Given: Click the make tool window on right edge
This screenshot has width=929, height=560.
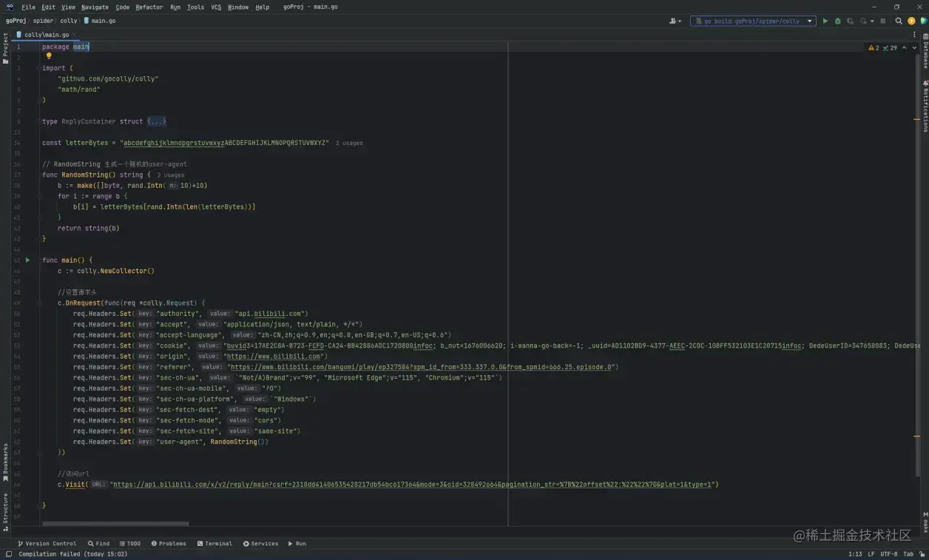Looking at the screenshot, I should coord(925,522).
